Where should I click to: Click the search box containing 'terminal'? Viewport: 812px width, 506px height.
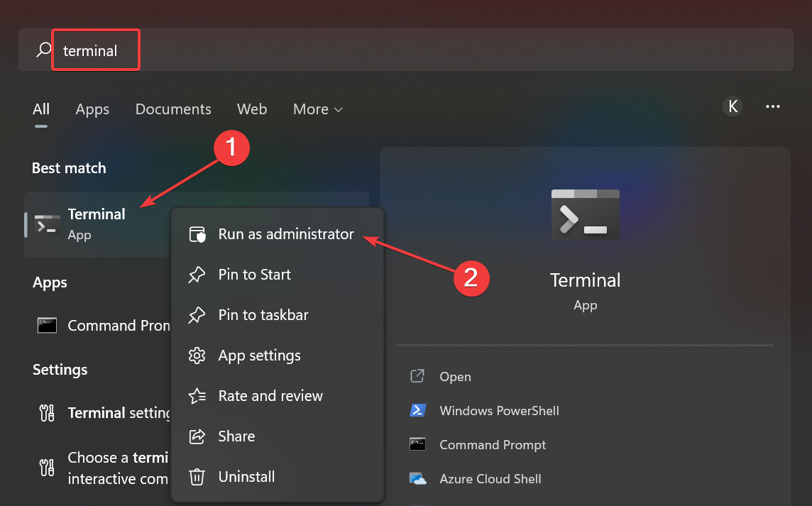pyautogui.click(x=405, y=50)
